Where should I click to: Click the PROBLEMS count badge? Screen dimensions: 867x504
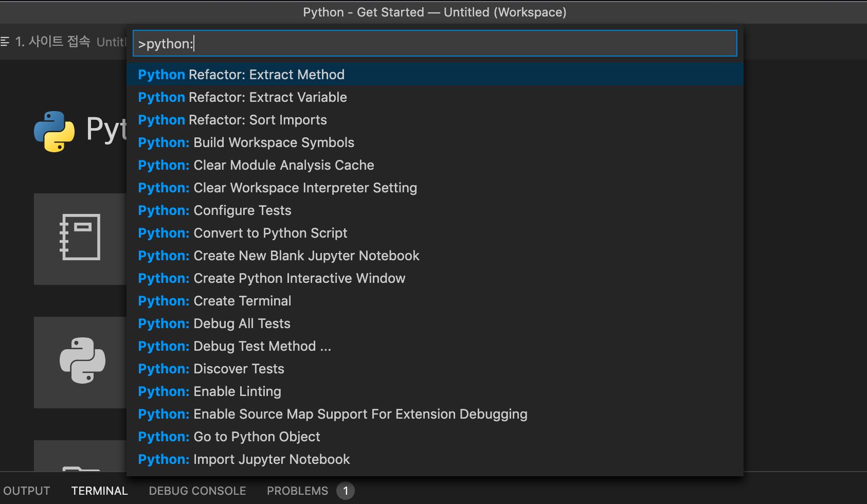346,491
